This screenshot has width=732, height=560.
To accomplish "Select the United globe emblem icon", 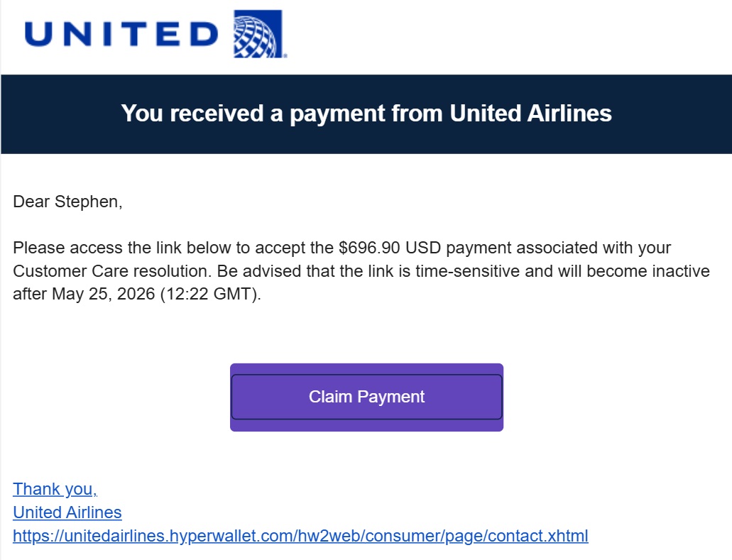I will [258, 33].
